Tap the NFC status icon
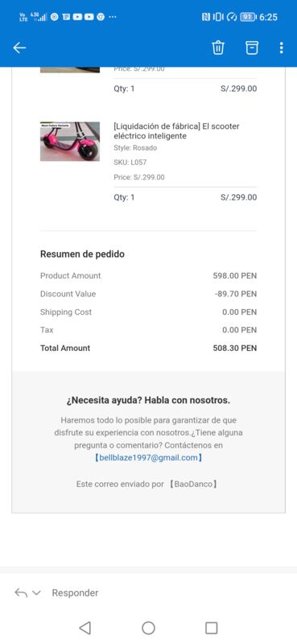297x644 pixels. [205, 17]
